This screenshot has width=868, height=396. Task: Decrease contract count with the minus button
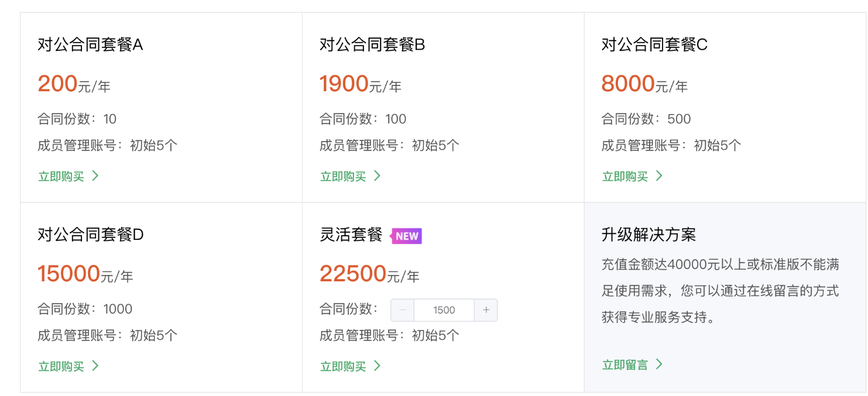tap(402, 310)
